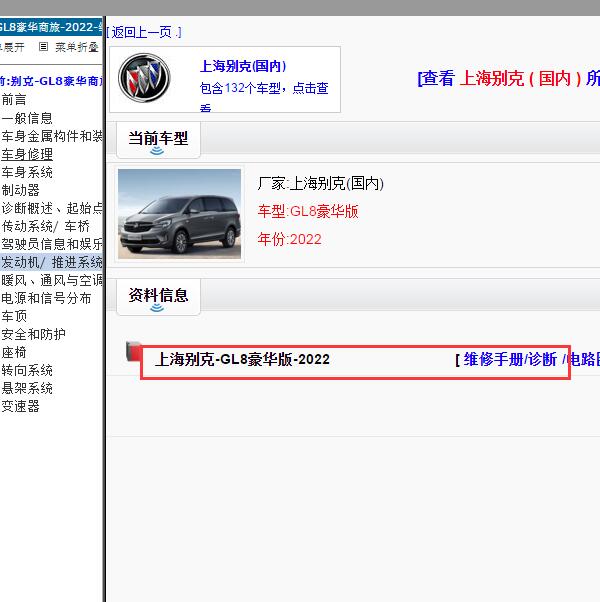
Task: Open 制动器 sidebar entry
Action: click(20, 190)
